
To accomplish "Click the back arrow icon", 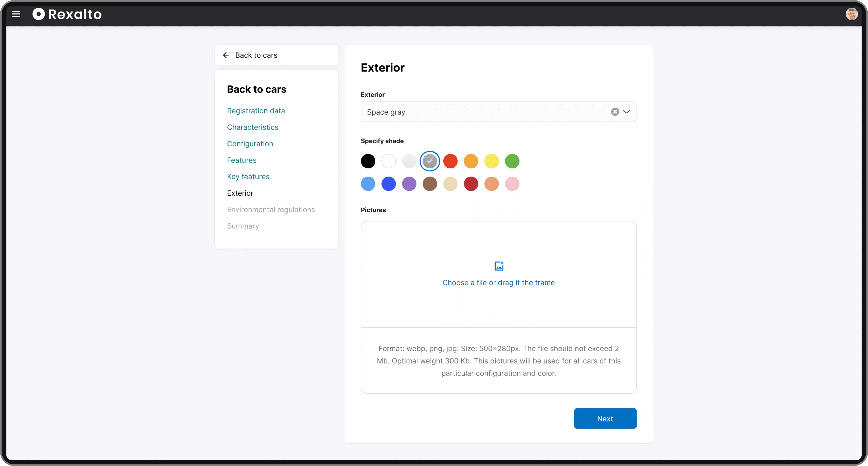I will tap(226, 55).
